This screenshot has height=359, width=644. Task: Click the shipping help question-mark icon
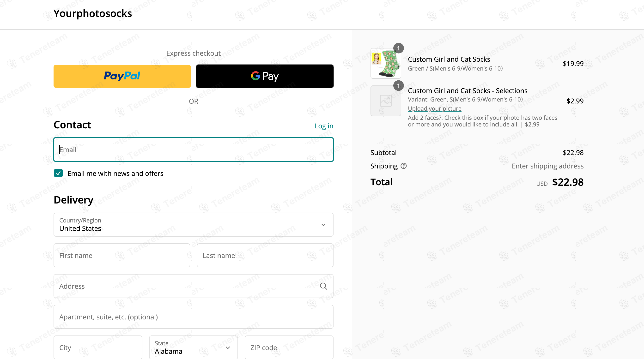(x=403, y=166)
